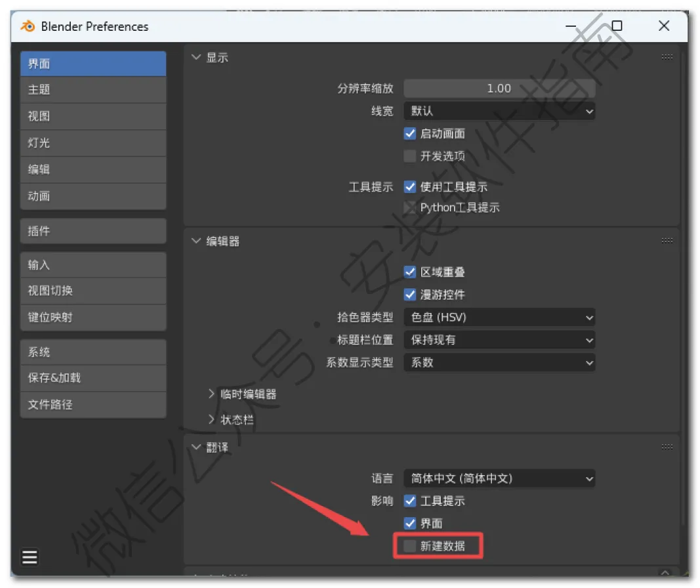Open the 语言 dropdown showing 简体中文
Viewport: 700px width, 588px height.
[x=499, y=478]
